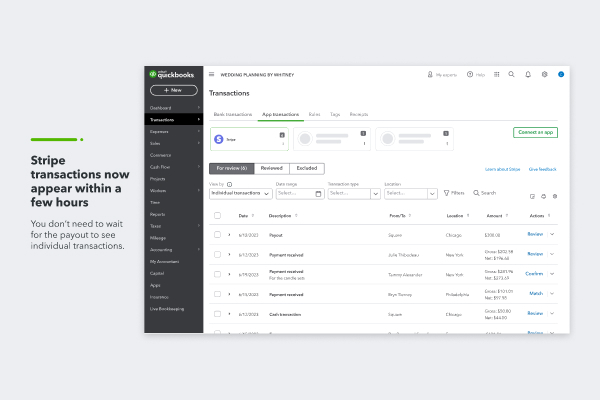
Task: Click the print icon above the table
Action: [543, 196]
